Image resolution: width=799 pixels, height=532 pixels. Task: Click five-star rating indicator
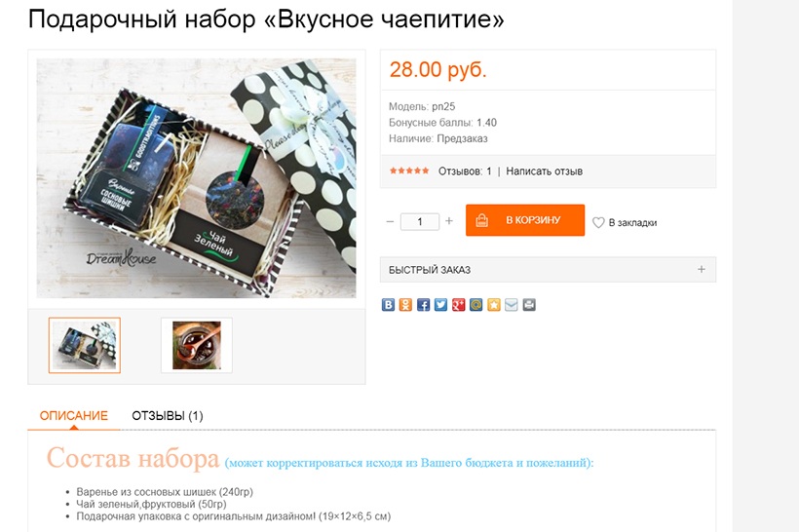pyautogui.click(x=409, y=171)
